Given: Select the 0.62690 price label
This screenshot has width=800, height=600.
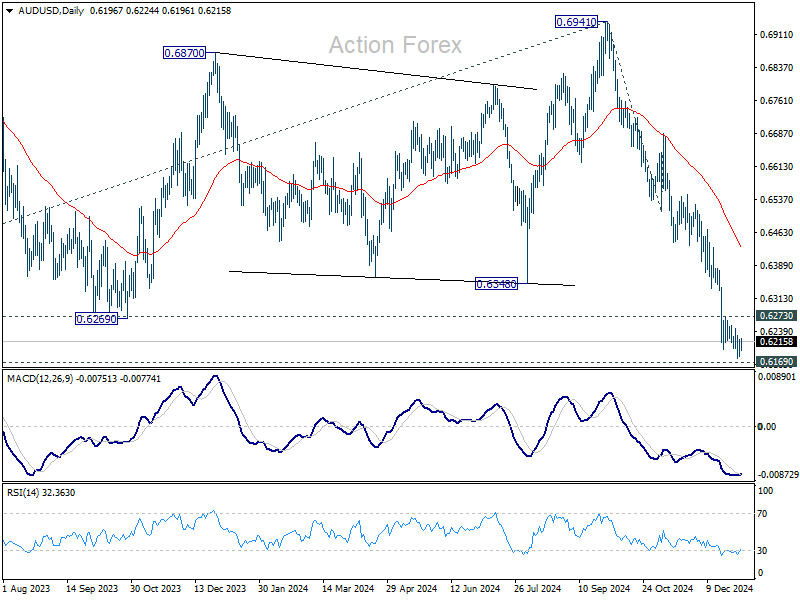Looking at the screenshot, I should 96,319.
